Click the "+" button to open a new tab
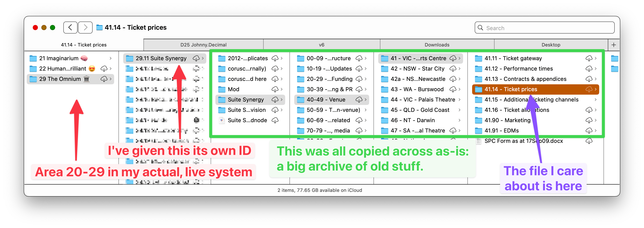644x228 pixels. point(614,45)
